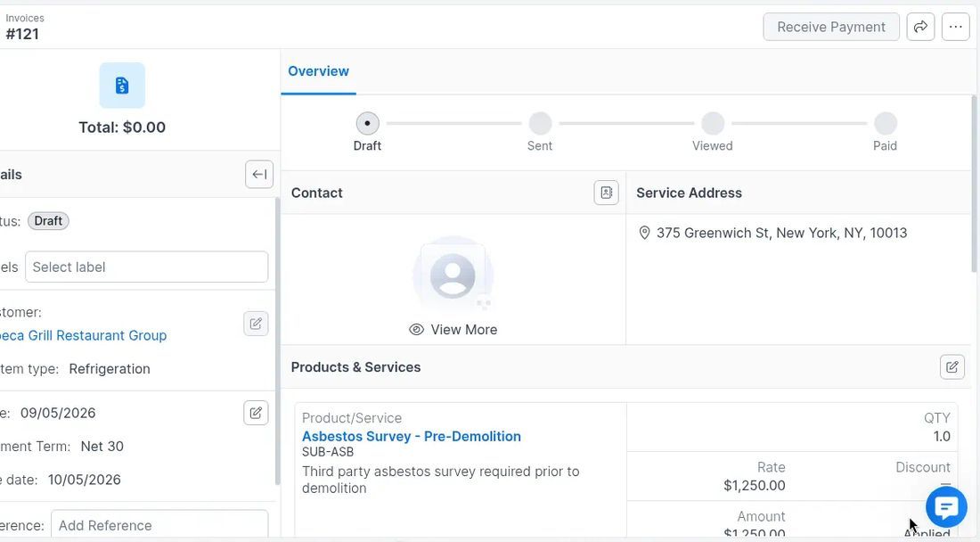Collapse the details panel arrow button
This screenshot has height=542, width=980.
pyautogui.click(x=258, y=175)
